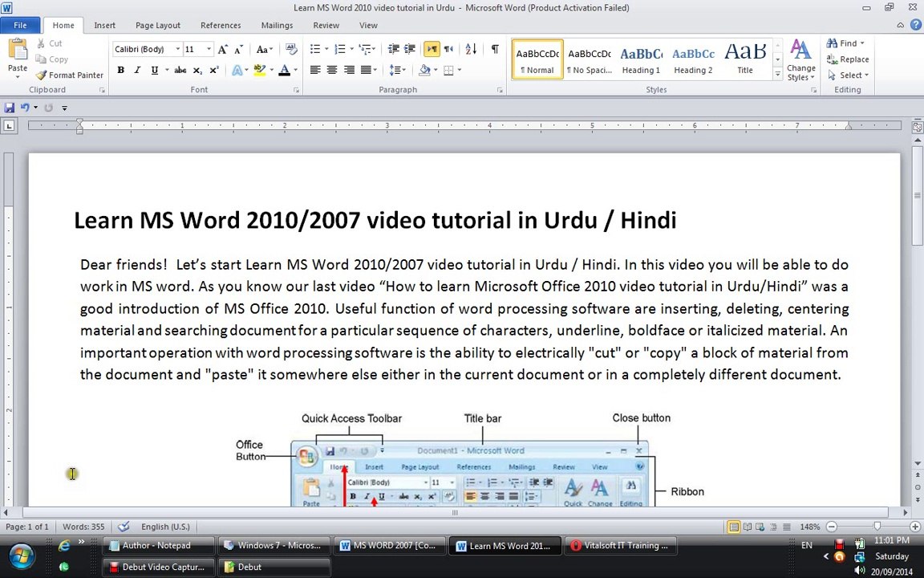Click the proofing check icon in status bar
This screenshot has width=924, height=578.
[124, 526]
